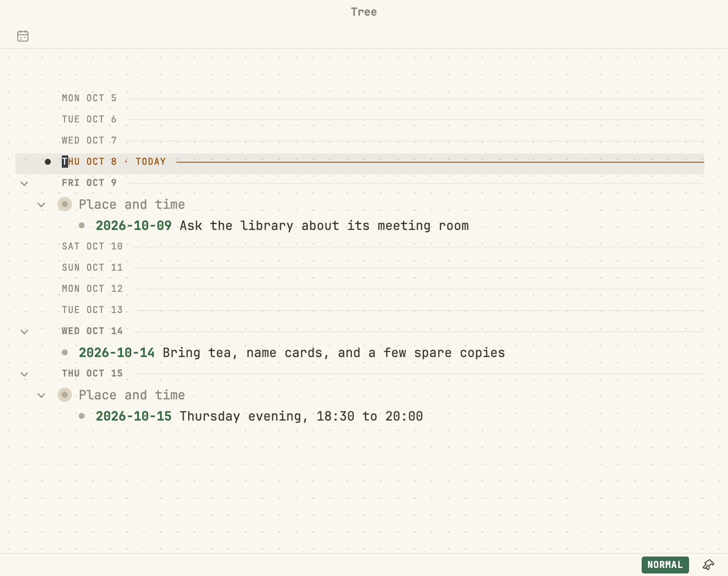
Task: Select the FRI OCT 9 day heading
Action: pos(89,183)
